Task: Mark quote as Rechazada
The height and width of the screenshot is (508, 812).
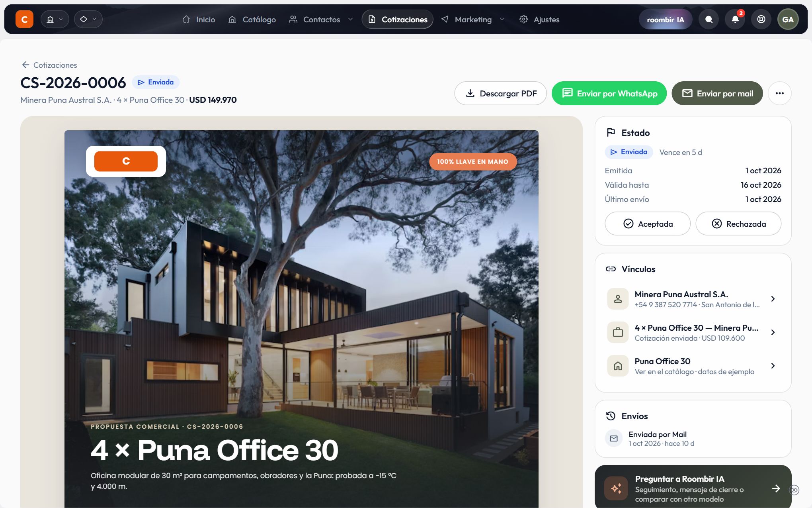Action: [738, 224]
